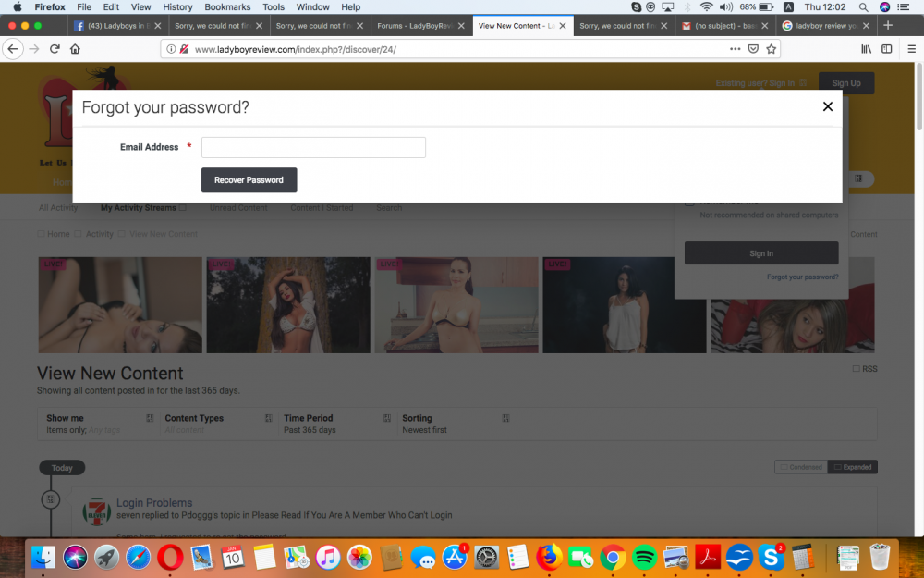Open the Login Problems topic link

pyautogui.click(x=154, y=502)
